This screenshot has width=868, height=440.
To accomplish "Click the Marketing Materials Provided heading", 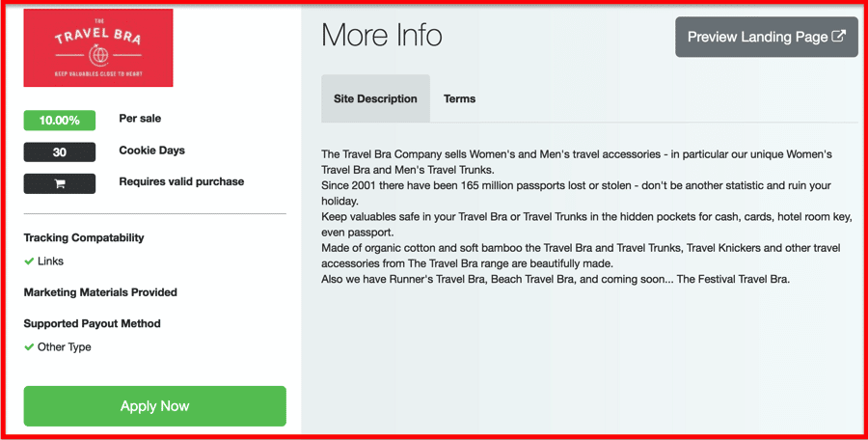I will coord(100,292).
